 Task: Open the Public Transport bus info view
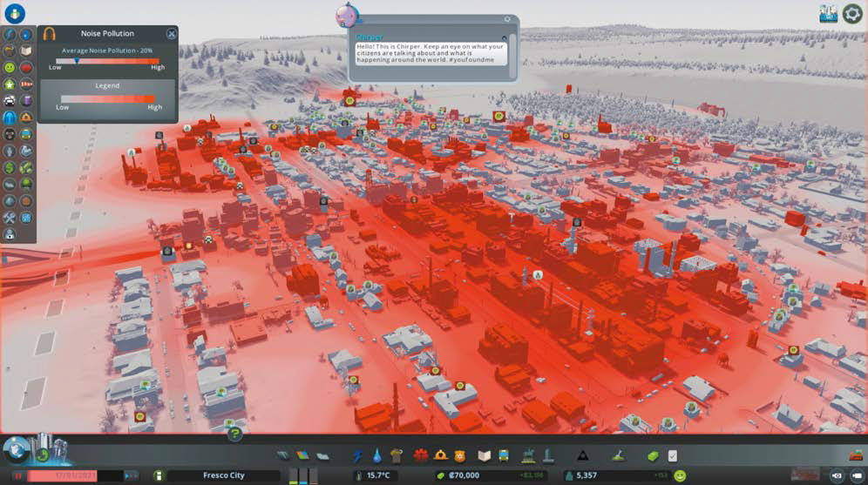(26, 134)
